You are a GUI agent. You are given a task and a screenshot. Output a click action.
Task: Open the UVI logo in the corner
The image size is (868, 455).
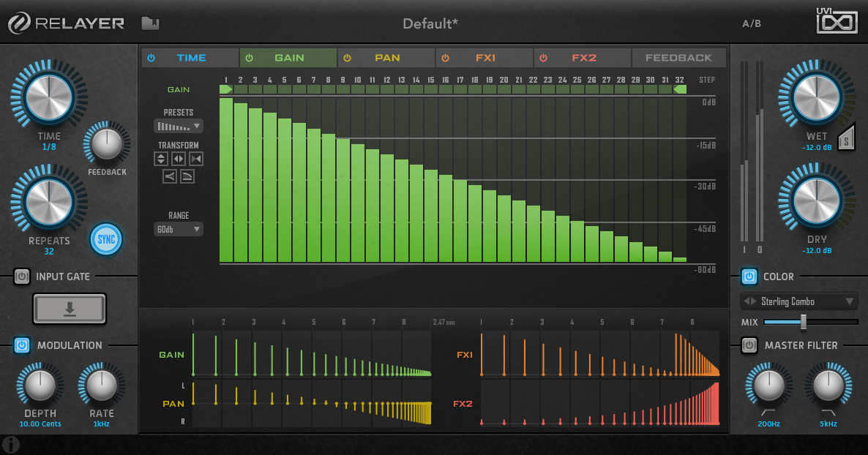(x=837, y=21)
